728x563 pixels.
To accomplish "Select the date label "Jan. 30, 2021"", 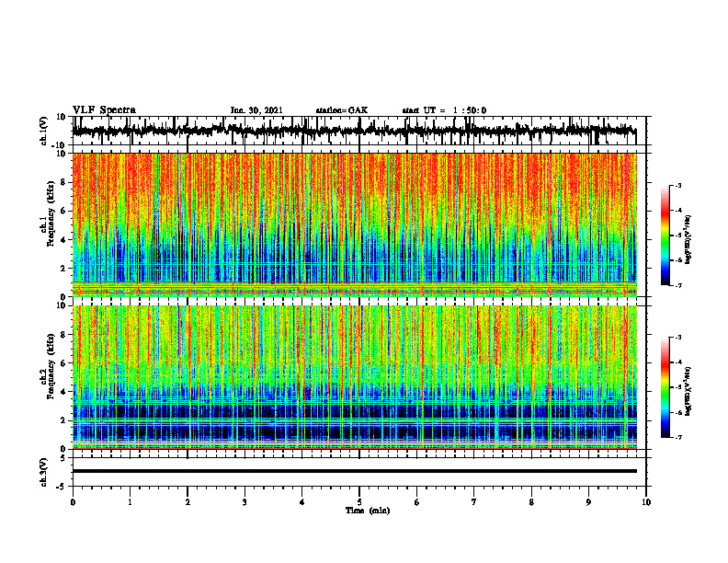I will 256,110.
